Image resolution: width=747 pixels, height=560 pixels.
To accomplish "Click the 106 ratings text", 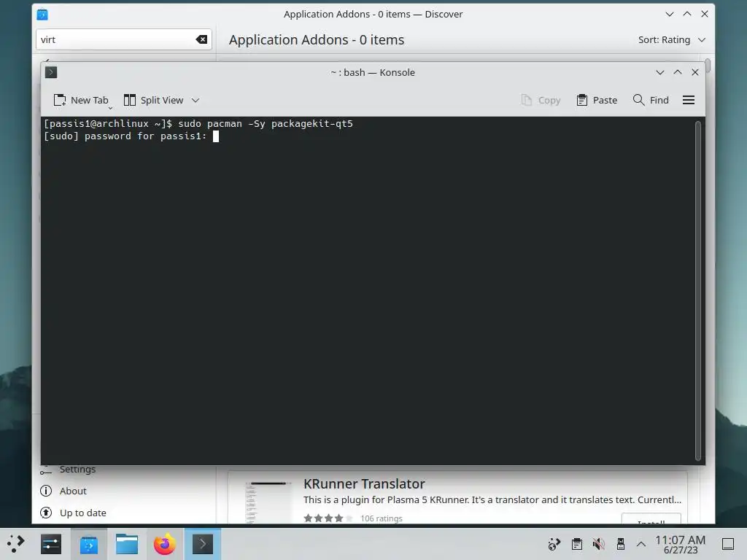I will pyautogui.click(x=381, y=518).
